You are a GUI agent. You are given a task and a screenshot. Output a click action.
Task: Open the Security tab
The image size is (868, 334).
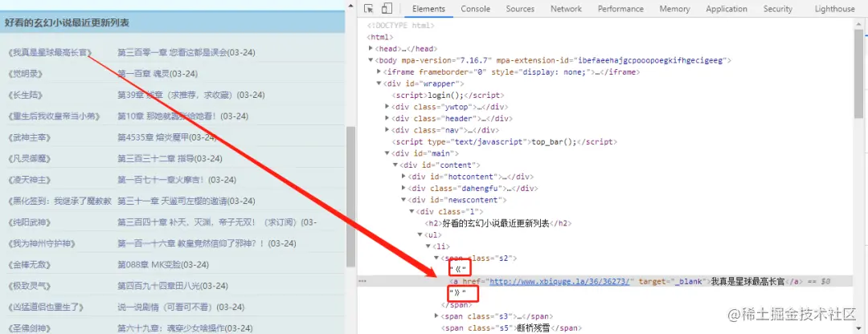pyautogui.click(x=778, y=9)
